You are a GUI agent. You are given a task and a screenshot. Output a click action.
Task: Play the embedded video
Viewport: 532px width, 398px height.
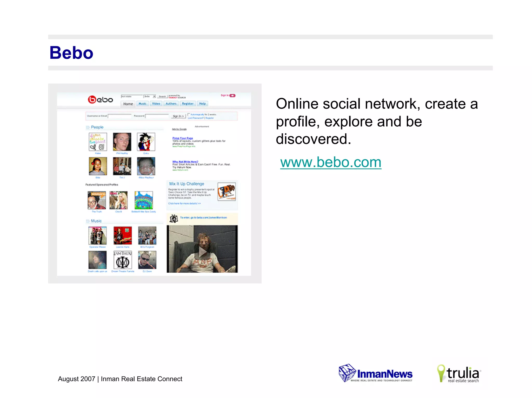(202, 251)
